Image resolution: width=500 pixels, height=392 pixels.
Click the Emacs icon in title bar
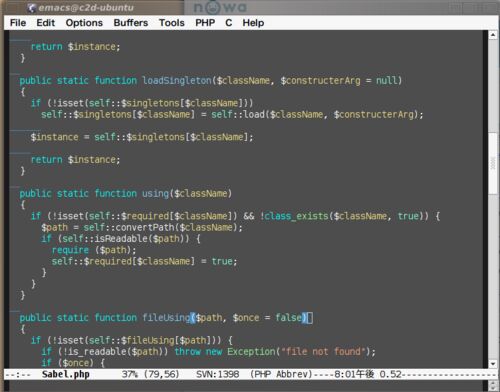point(32,7)
